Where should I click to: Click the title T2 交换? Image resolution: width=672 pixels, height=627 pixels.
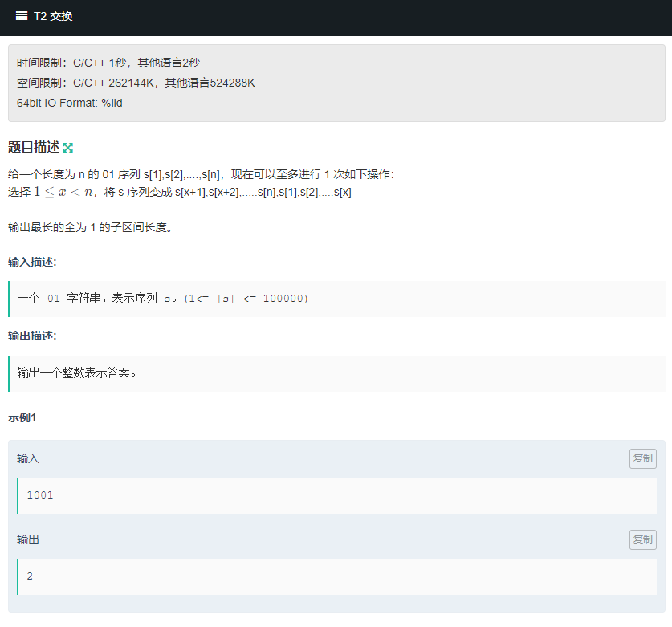(x=53, y=16)
